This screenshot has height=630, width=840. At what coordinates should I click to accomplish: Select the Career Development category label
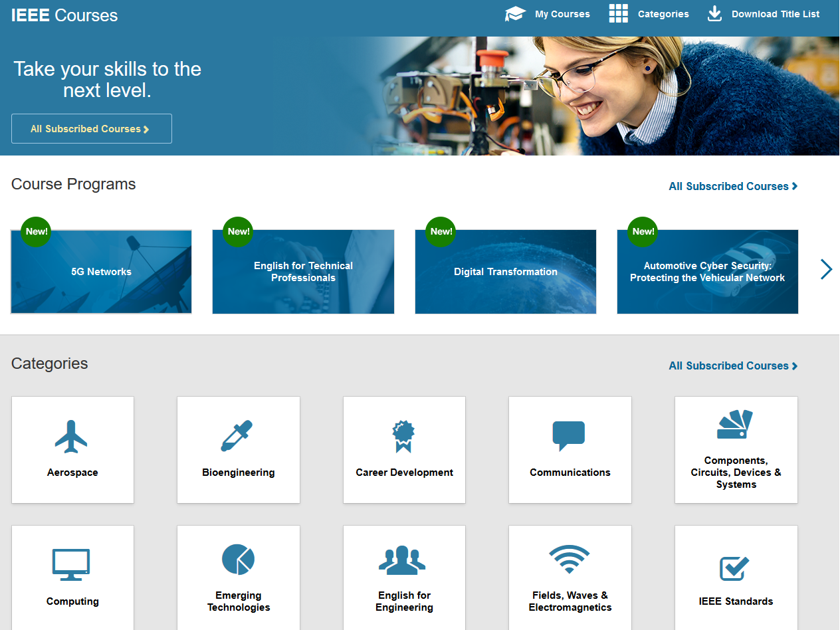click(x=404, y=472)
